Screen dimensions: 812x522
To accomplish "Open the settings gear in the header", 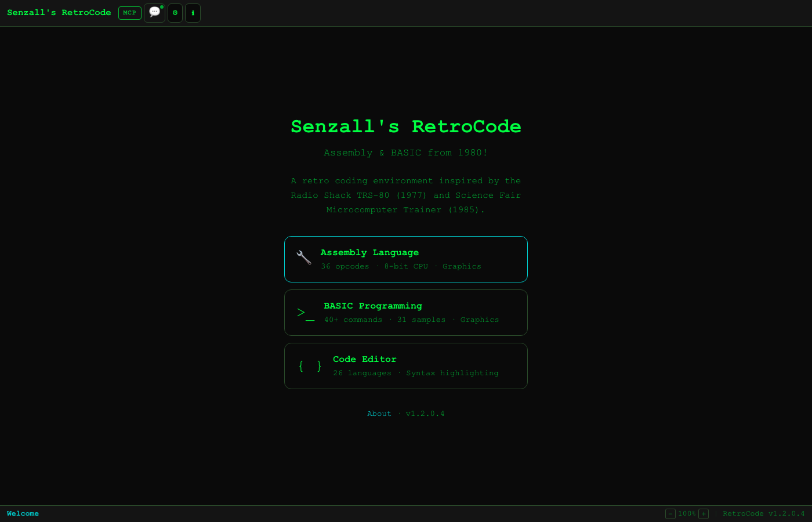I will click(x=175, y=13).
